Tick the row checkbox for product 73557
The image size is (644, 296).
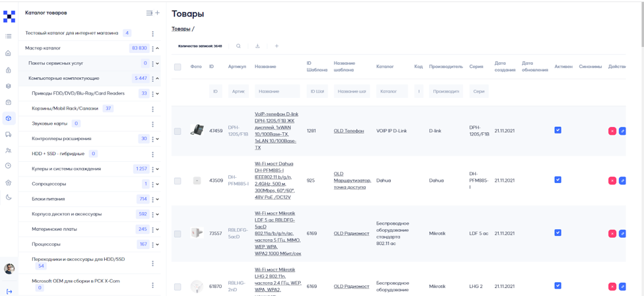177,234
